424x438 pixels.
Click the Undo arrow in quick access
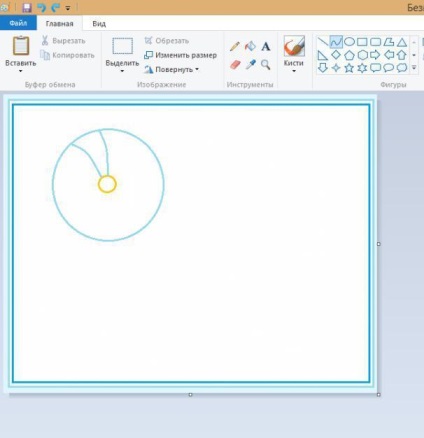coord(41,7)
